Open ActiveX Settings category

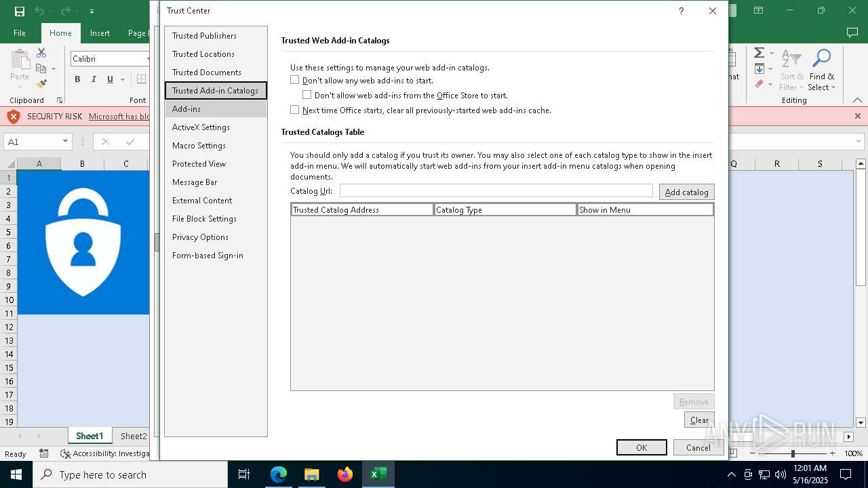coord(216,127)
